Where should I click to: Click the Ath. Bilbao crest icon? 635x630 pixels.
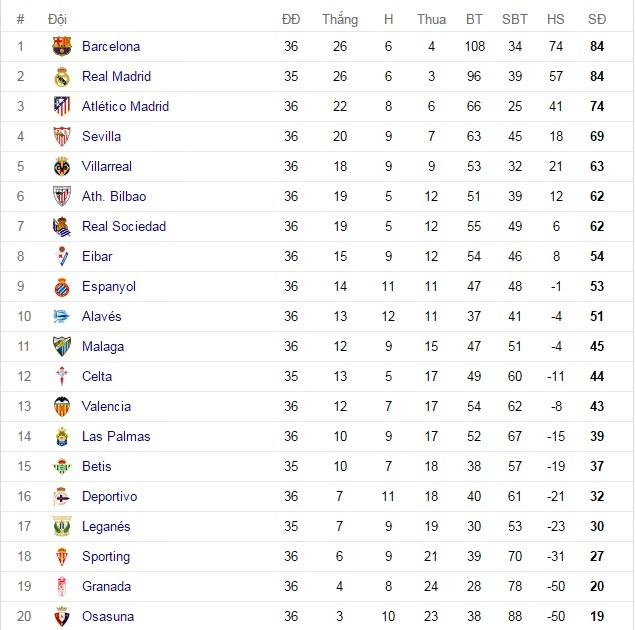click(x=62, y=196)
